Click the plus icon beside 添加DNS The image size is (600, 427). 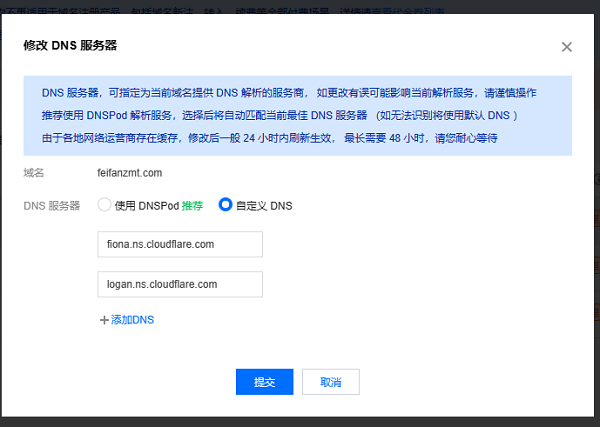tap(104, 320)
